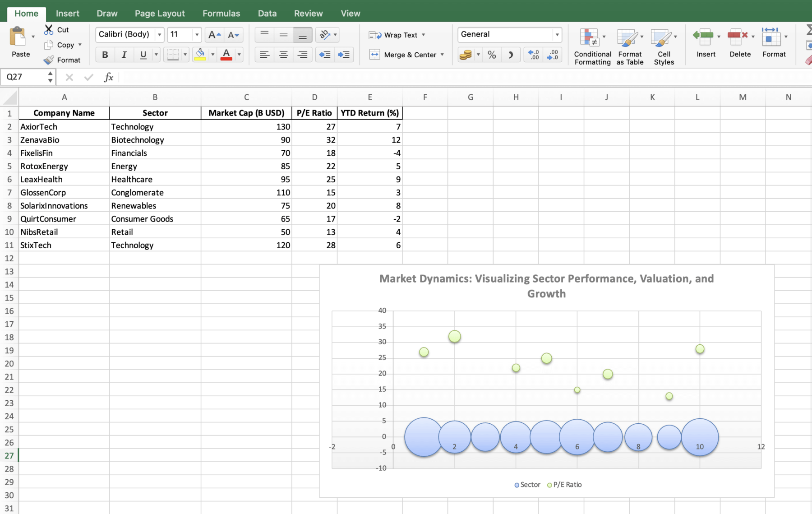Apply bold formatting
The image size is (812, 514).
click(105, 55)
